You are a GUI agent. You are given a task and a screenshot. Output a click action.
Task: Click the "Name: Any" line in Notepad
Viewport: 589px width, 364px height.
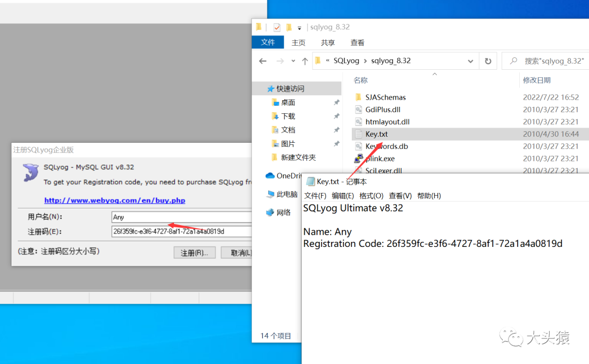327,232
